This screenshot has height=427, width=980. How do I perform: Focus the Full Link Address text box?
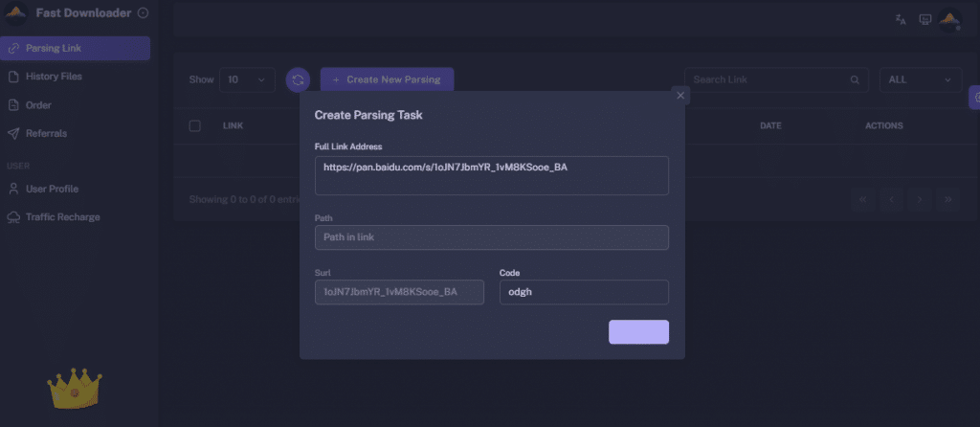[x=491, y=175]
